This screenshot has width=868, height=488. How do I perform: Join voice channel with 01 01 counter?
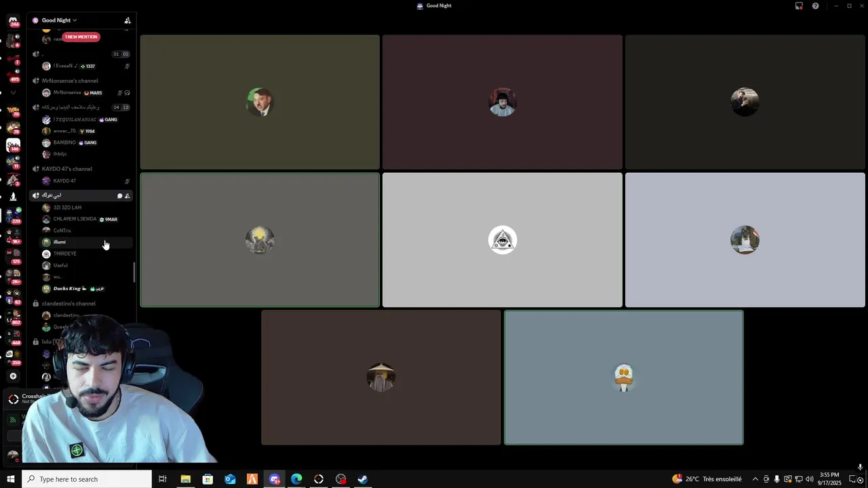(81, 54)
